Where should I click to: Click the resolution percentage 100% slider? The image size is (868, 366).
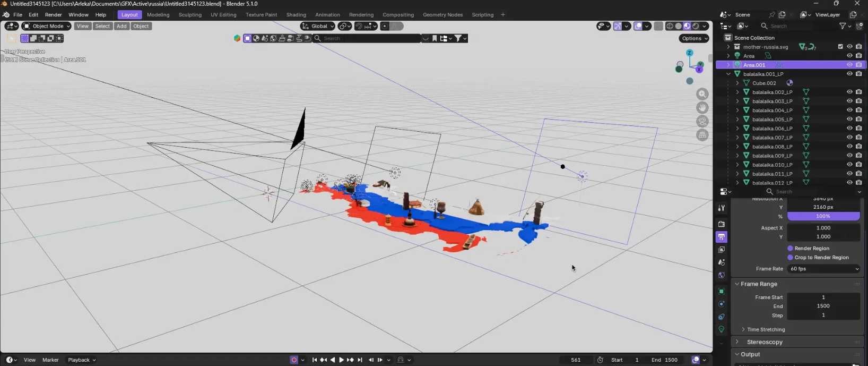(823, 216)
